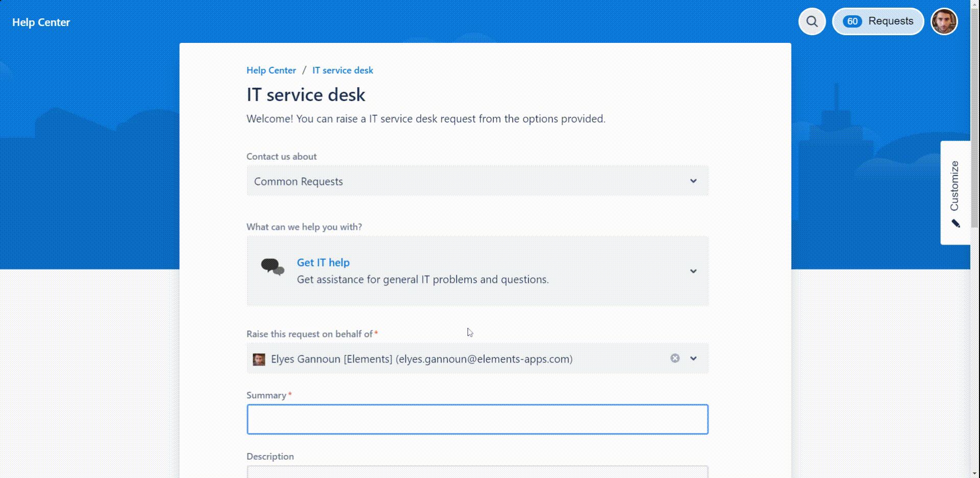980x478 pixels.
Task: Click the Help Center title in top bar
Action: coord(41,22)
